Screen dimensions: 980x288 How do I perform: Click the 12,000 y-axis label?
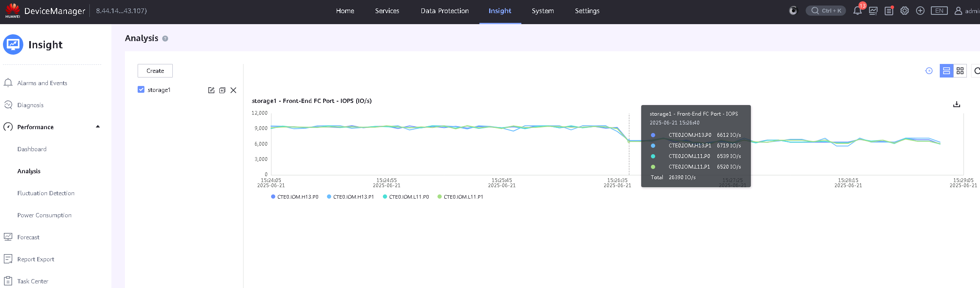pos(260,113)
